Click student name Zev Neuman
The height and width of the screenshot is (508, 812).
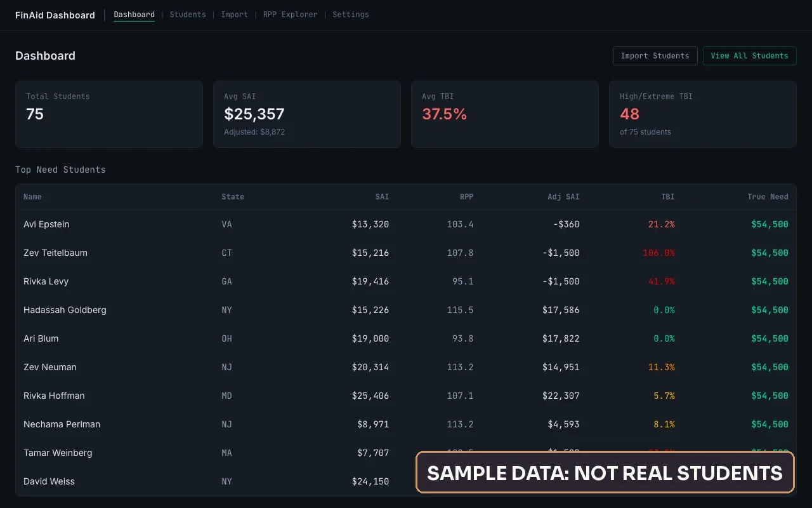click(50, 367)
